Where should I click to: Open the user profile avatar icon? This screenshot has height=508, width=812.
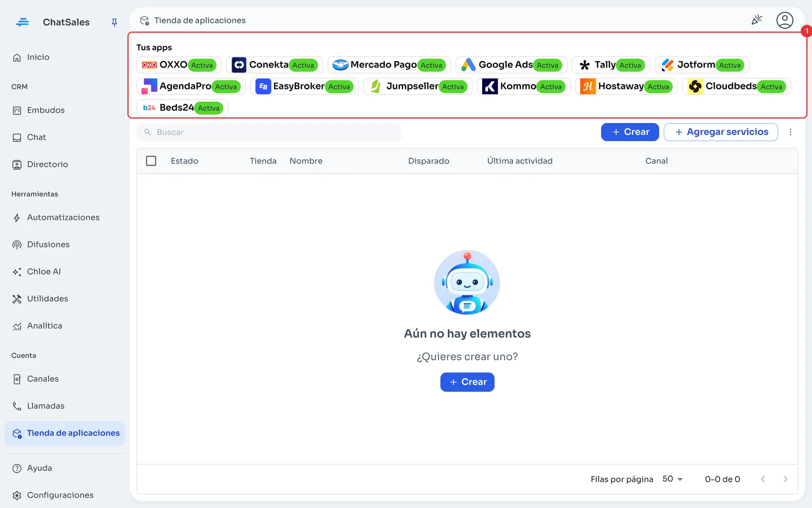[785, 20]
